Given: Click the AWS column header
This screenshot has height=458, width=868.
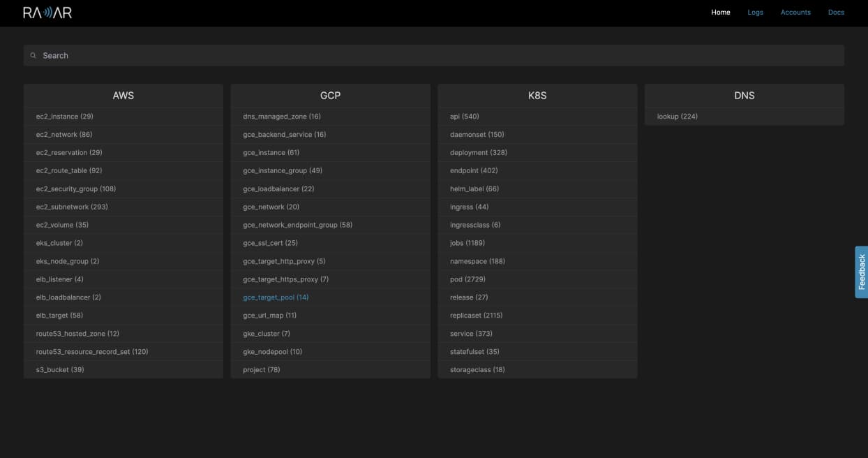Looking at the screenshot, I should pos(124,96).
